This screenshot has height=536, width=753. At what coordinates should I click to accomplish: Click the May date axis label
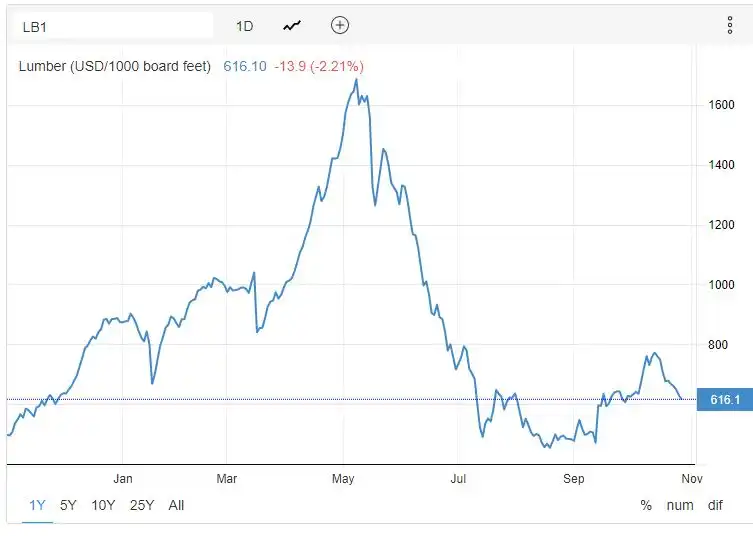pyautogui.click(x=343, y=479)
